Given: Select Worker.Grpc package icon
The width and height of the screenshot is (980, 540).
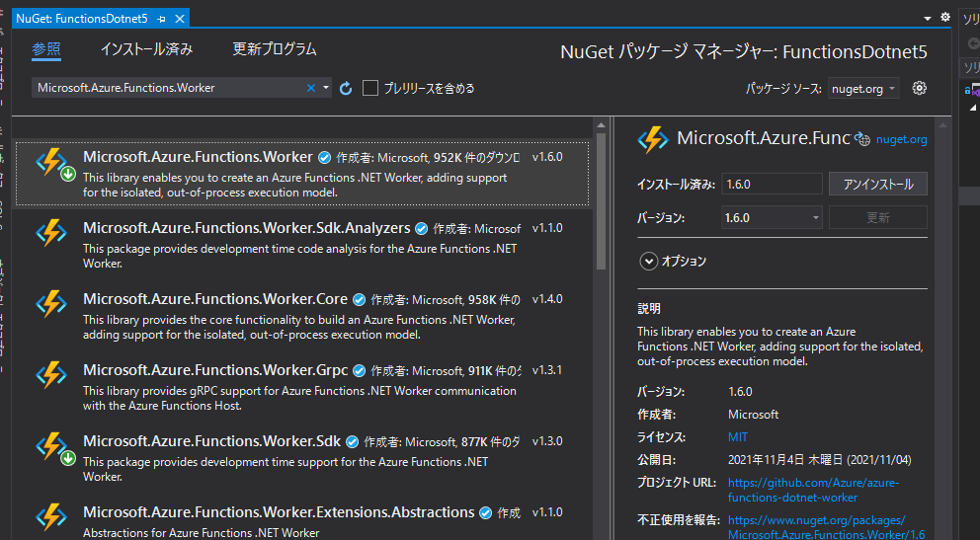Looking at the screenshot, I should [x=51, y=375].
